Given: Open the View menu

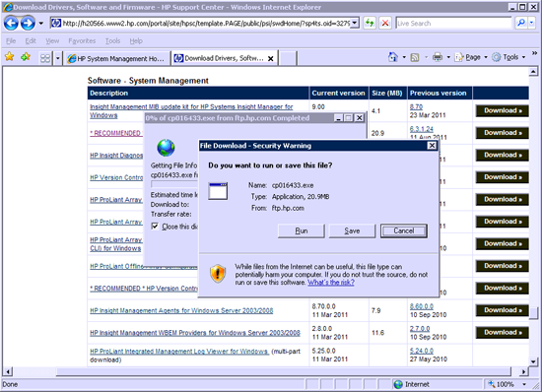Looking at the screenshot, I should click(52, 40).
